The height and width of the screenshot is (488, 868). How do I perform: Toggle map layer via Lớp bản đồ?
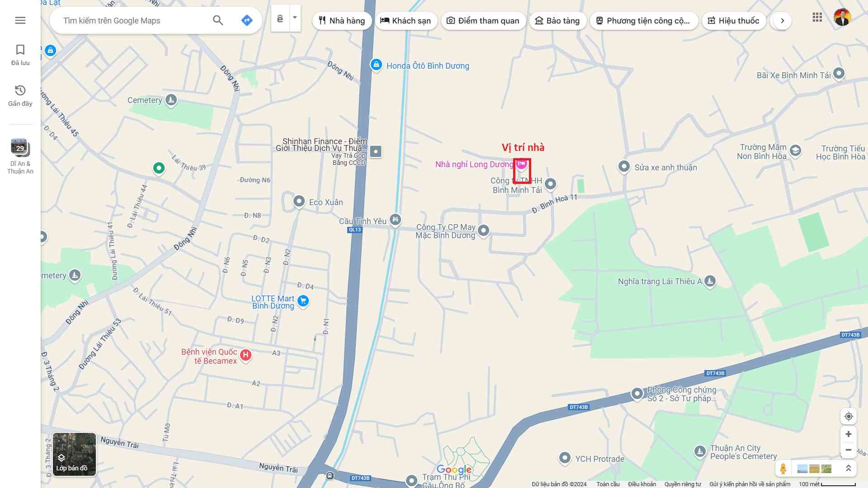(x=74, y=454)
